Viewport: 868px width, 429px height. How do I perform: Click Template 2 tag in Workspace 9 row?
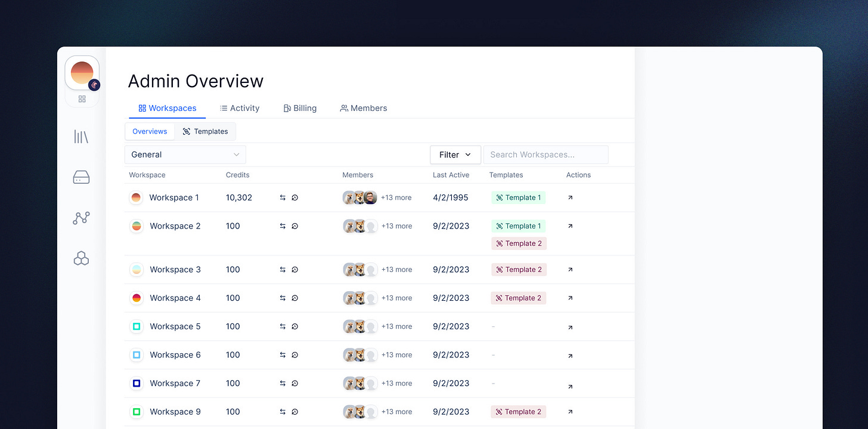[x=519, y=412]
